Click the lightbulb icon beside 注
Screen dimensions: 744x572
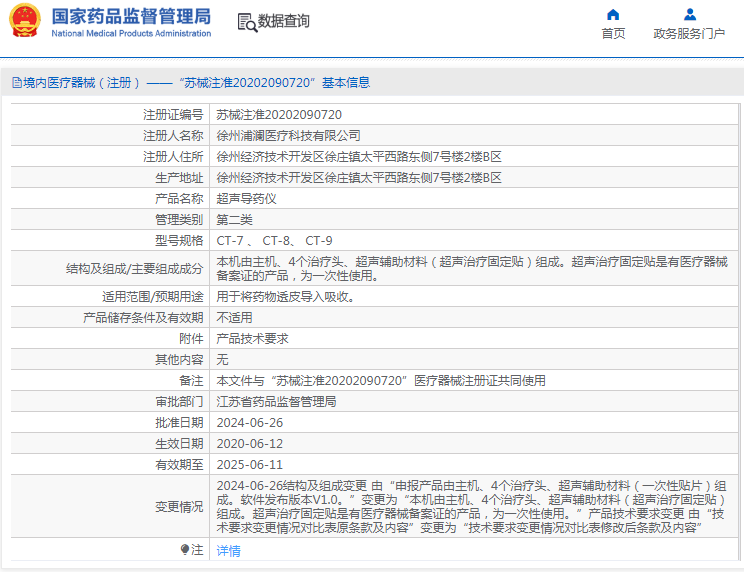tap(185, 549)
